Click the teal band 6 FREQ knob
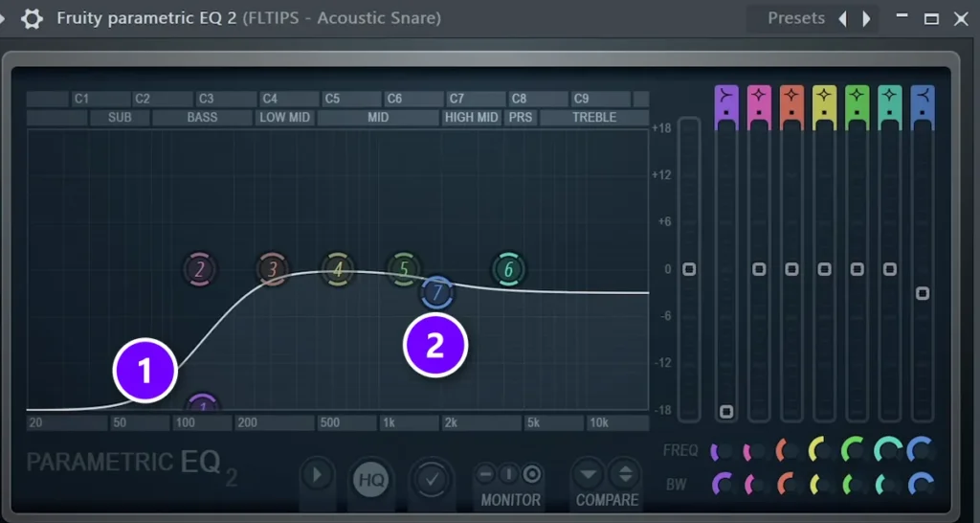Image resolution: width=980 pixels, height=523 pixels. 887,450
